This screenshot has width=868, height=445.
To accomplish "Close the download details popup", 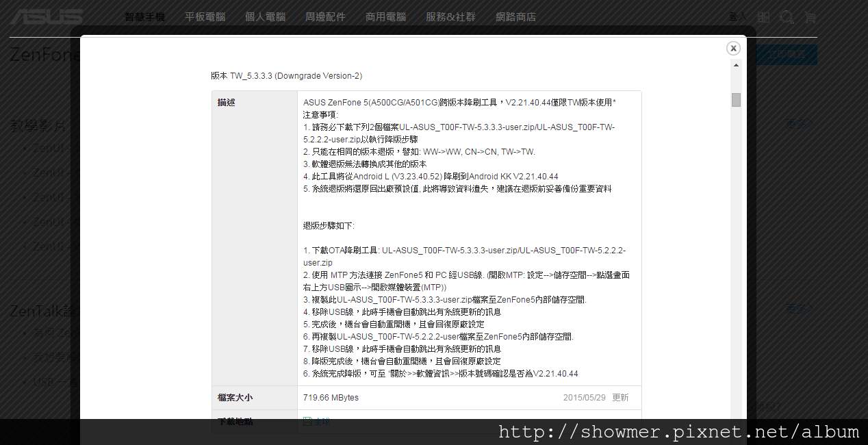I will [x=733, y=48].
